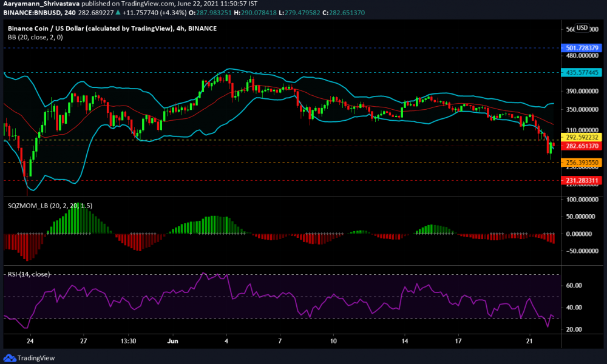Viewport: 607px width, 364px height.
Task: Click the 27 date label on time axis
Action: [84, 341]
